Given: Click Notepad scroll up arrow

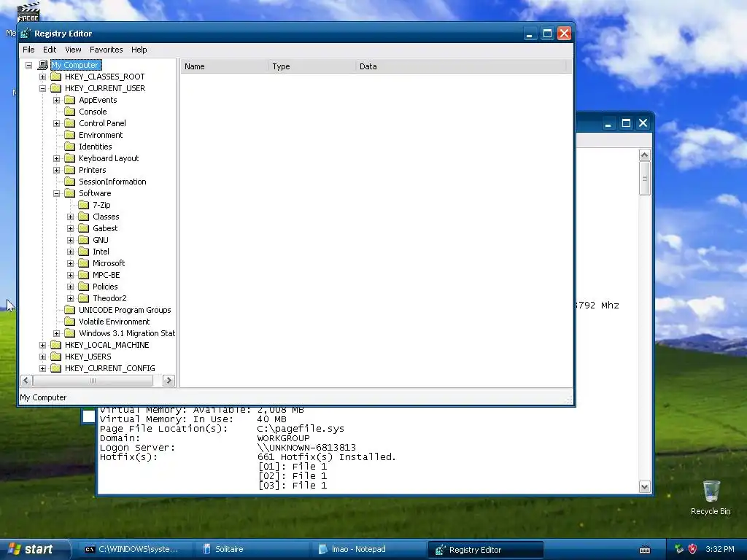Looking at the screenshot, I should (645, 155).
